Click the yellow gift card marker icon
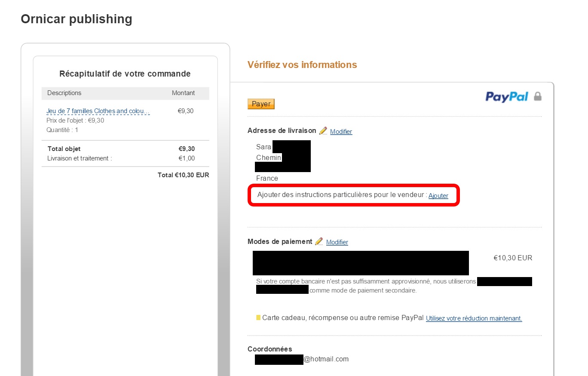Image resolution: width=588 pixels, height=376 pixels. [x=258, y=318]
